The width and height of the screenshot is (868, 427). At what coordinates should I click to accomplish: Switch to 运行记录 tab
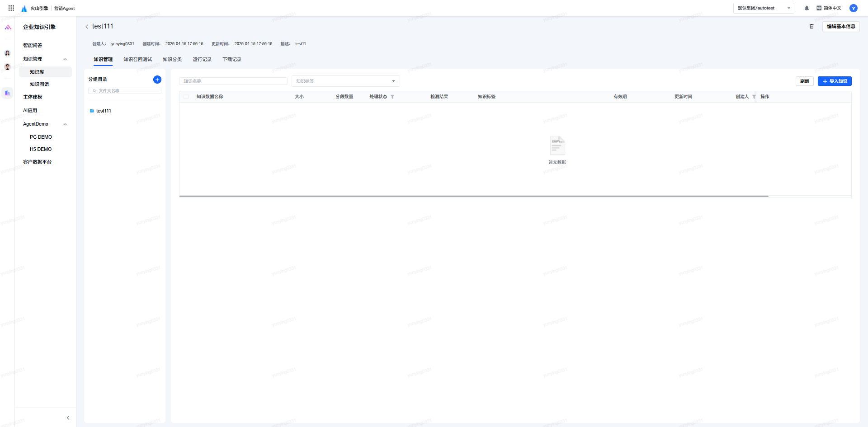click(x=202, y=60)
